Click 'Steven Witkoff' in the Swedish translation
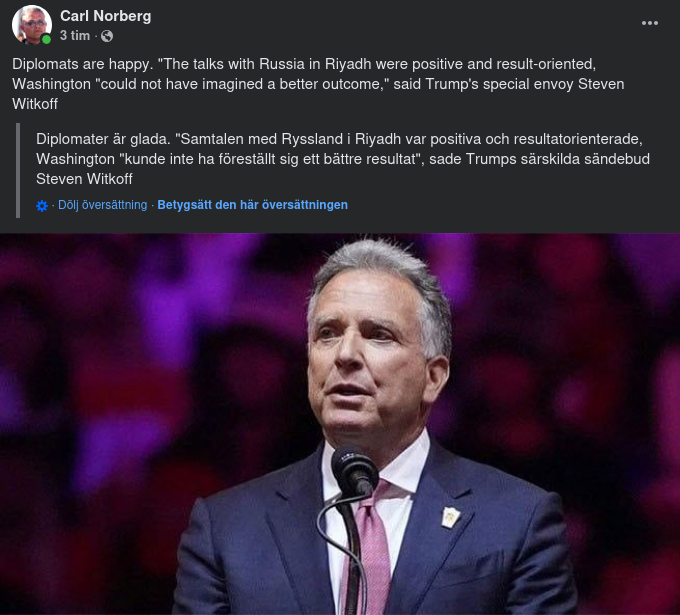 click(x=84, y=180)
